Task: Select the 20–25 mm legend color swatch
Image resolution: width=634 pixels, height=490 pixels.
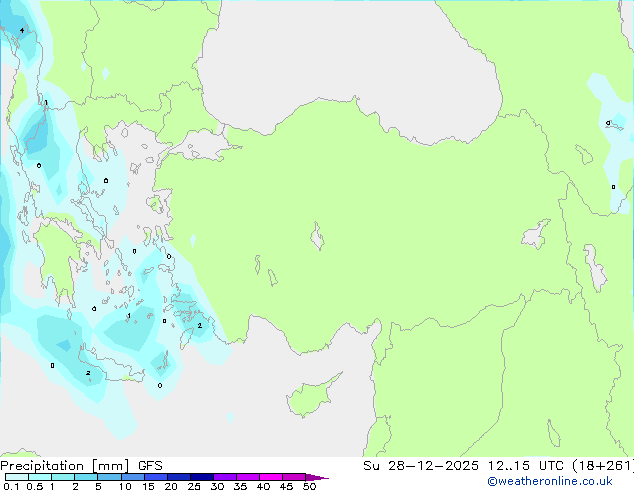Action: point(179,477)
